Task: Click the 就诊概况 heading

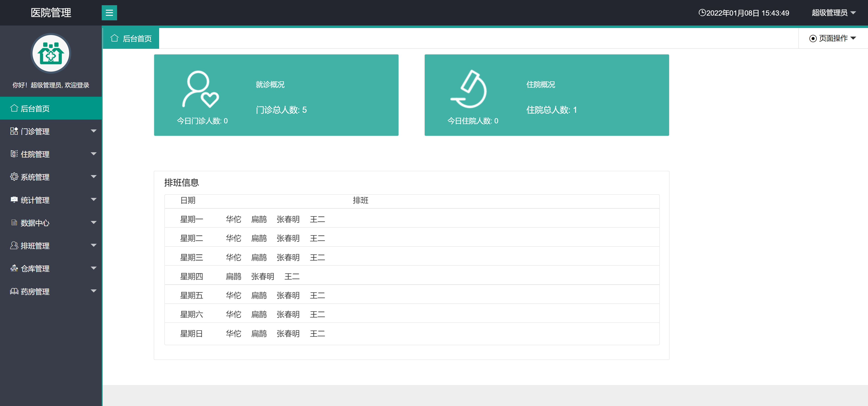Action: pos(270,84)
